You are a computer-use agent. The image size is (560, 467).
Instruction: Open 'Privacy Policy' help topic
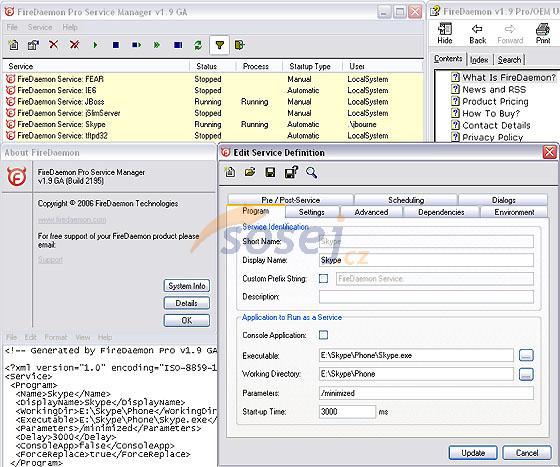pos(492,137)
